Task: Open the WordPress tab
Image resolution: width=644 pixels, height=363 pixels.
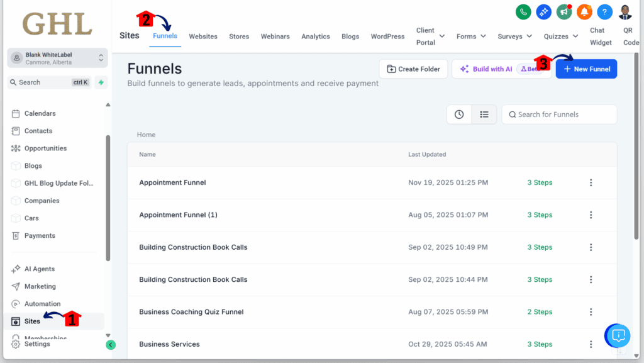Action: [x=387, y=36]
